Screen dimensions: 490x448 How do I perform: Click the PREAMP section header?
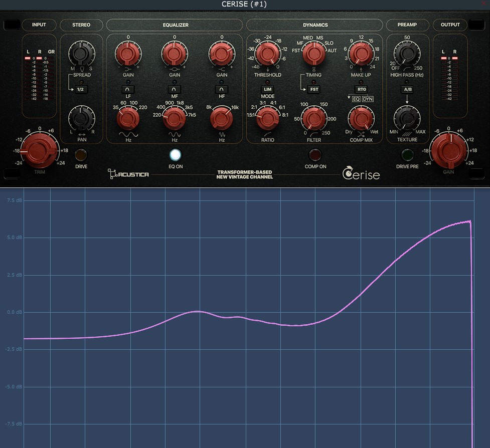(407, 25)
